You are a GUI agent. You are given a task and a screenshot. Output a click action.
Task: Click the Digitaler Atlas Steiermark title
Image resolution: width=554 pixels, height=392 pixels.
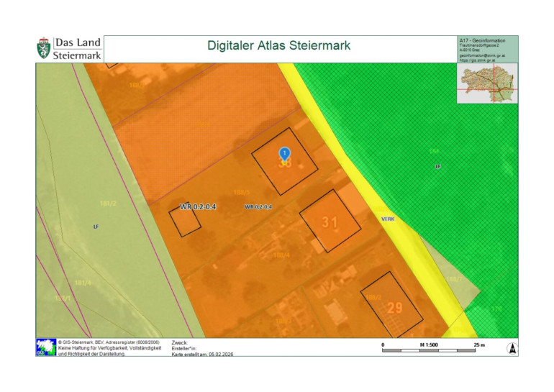click(278, 45)
